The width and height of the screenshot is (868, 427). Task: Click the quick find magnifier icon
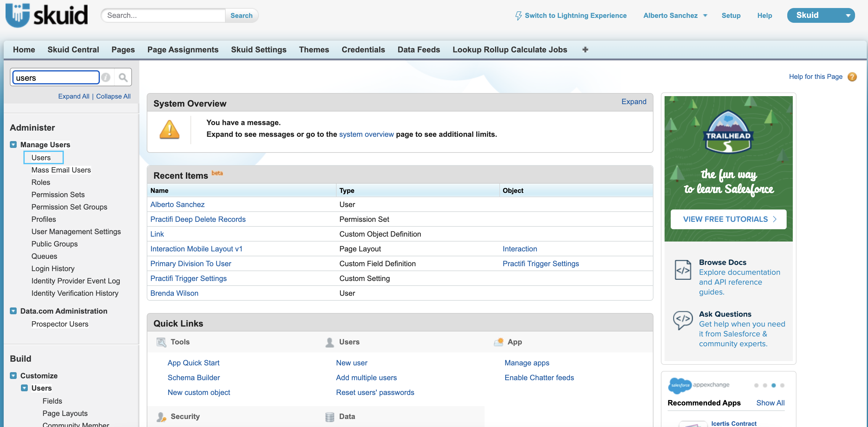click(123, 77)
